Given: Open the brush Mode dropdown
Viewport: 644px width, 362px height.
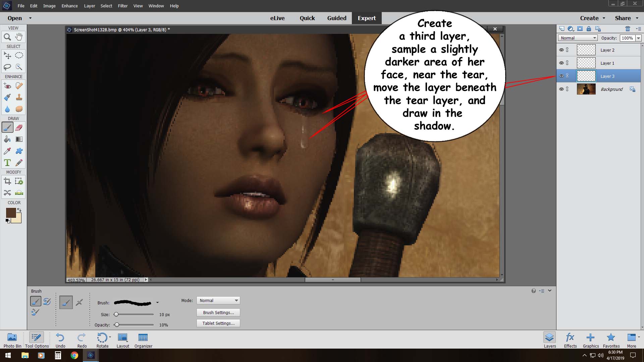Looking at the screenshot, I should pyautogui.click(x=218, y=300).
